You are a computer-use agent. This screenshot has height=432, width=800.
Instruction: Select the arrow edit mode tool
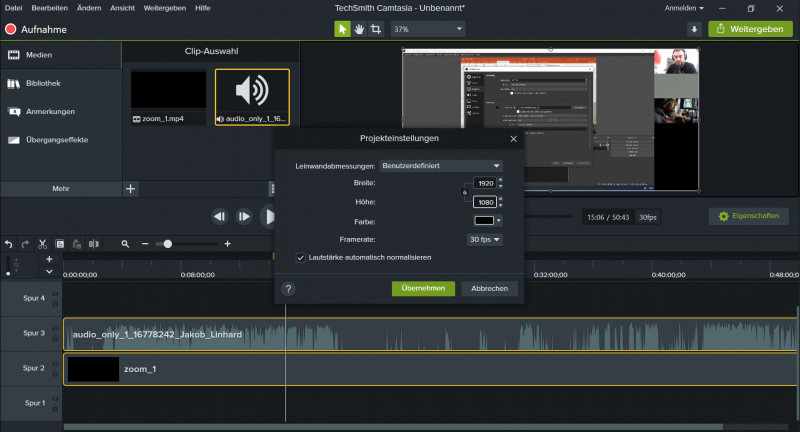(342, 29)
